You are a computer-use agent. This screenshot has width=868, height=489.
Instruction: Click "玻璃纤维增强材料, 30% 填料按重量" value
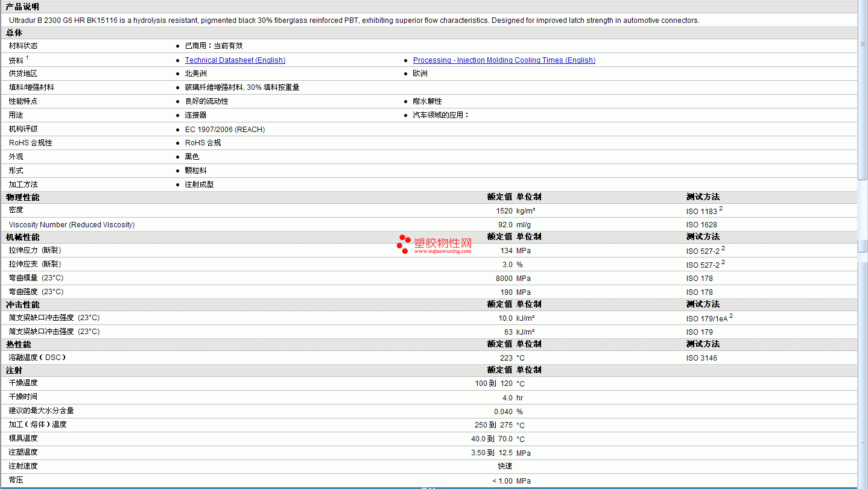coord(242,87)
